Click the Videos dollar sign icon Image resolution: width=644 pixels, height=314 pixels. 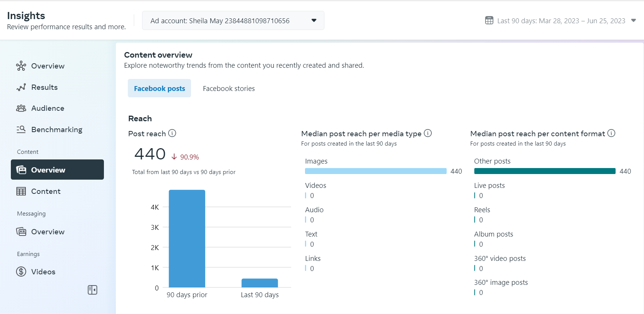tap(21, 272)
